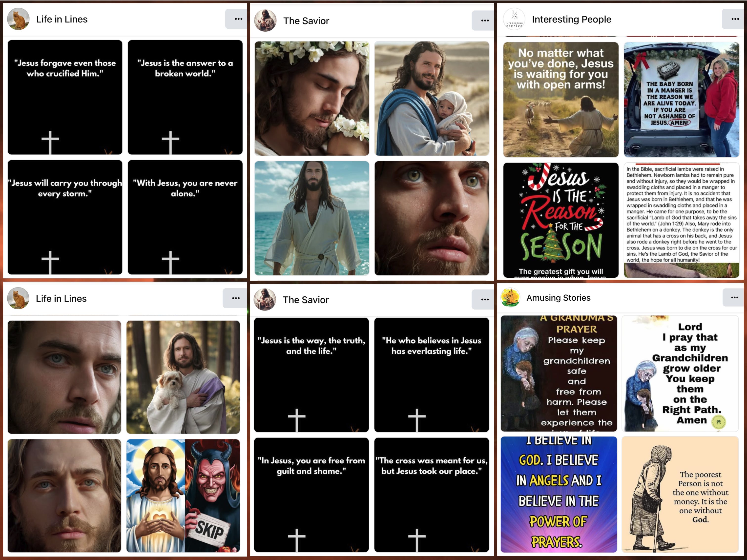Open the 'Jesus forgave even those who crucified Him' card
Screen dimensions: 747x560
pos(65,97)
